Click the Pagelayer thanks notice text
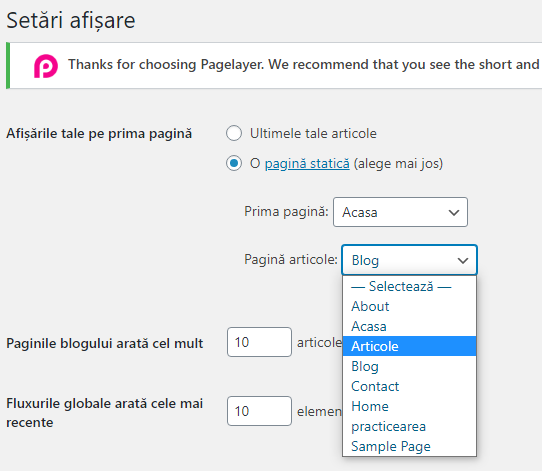 tap(304, 65)
